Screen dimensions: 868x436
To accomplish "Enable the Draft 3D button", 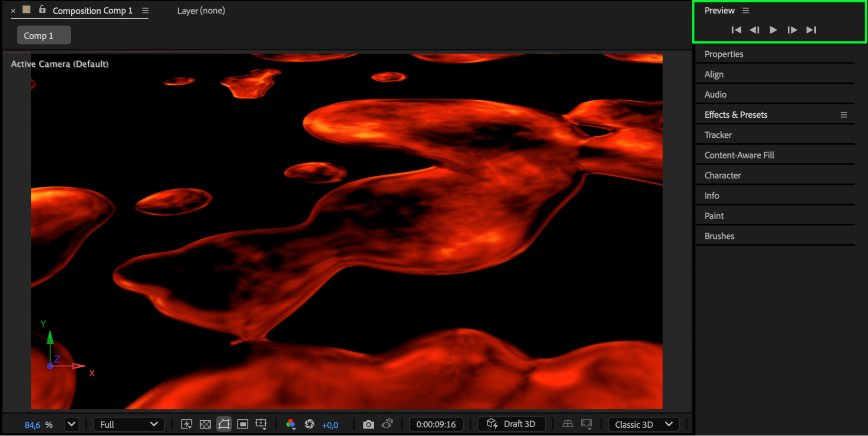I will [x=511, y=424].
